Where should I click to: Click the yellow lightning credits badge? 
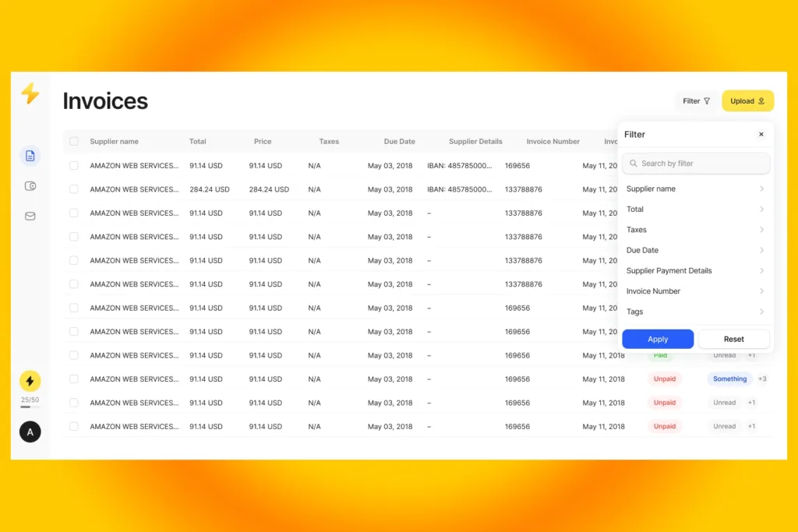(30, 381)
